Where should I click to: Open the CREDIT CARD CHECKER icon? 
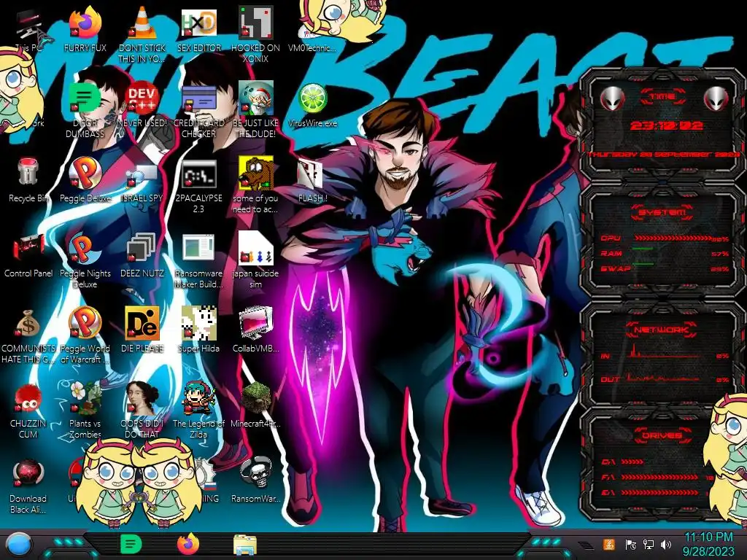point(198,98)
